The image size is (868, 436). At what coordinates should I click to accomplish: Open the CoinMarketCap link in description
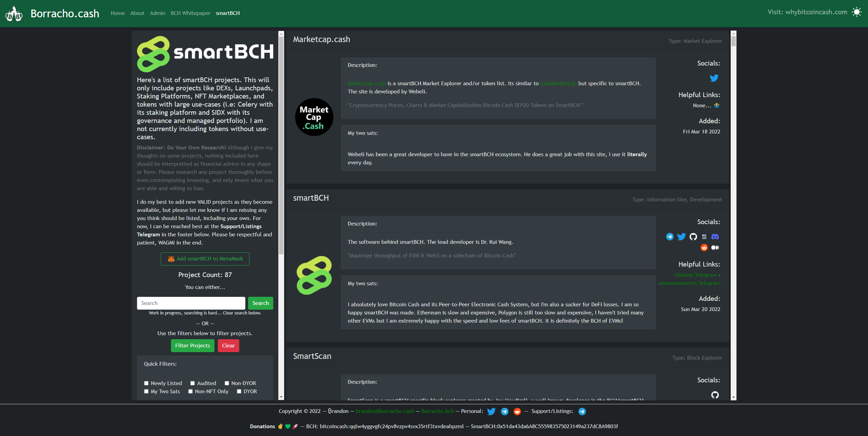[558, 84]
